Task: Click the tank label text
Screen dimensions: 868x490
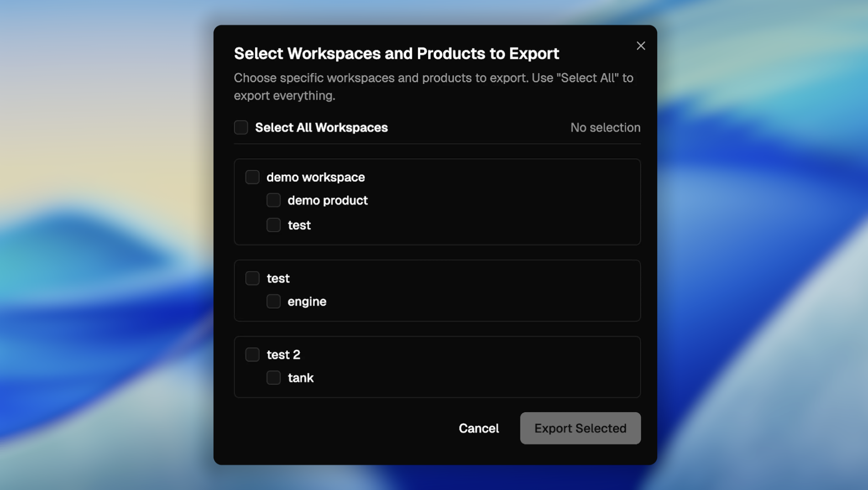Action: point(301,378)
